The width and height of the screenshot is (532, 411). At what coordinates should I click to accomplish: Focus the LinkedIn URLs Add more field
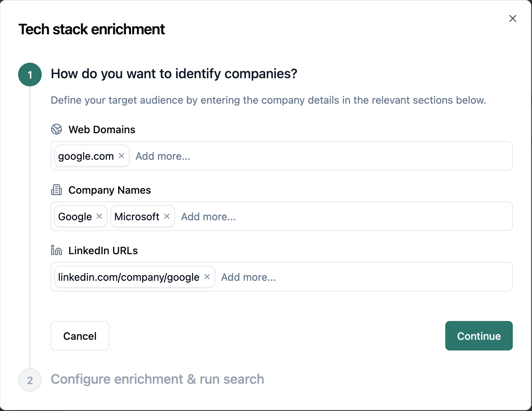(364, 277)
